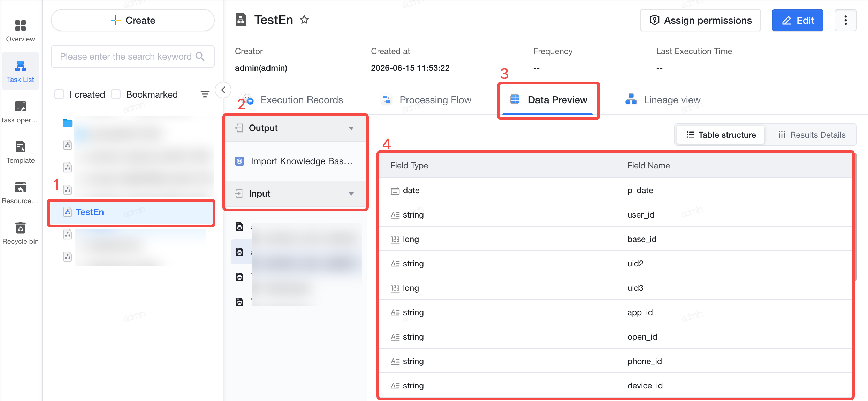Open the three-dot more options menu

[x=845, y=20]
